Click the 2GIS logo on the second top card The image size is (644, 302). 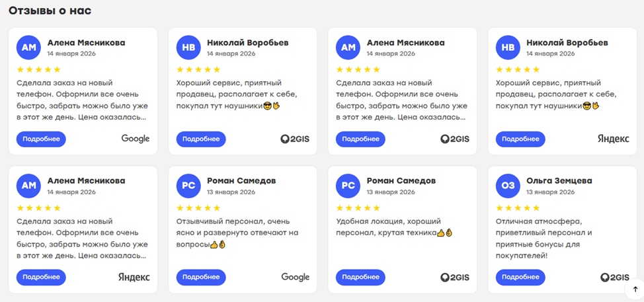(295, 139)
